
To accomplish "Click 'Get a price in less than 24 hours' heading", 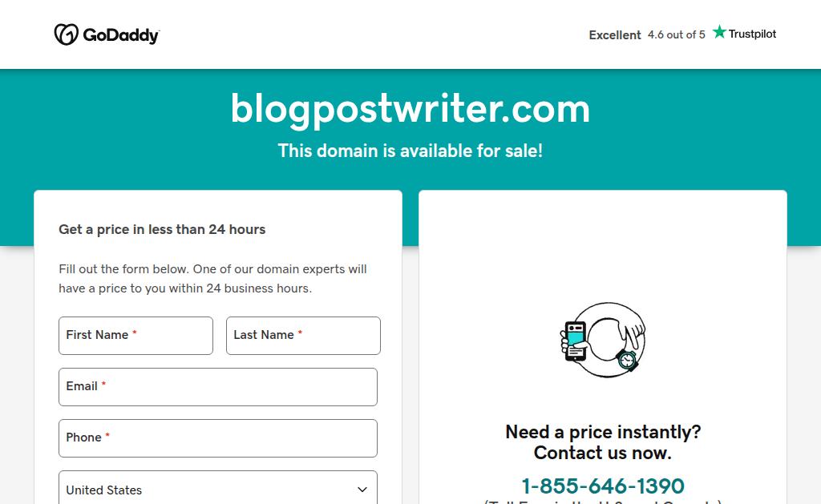I will pos(162,229).
